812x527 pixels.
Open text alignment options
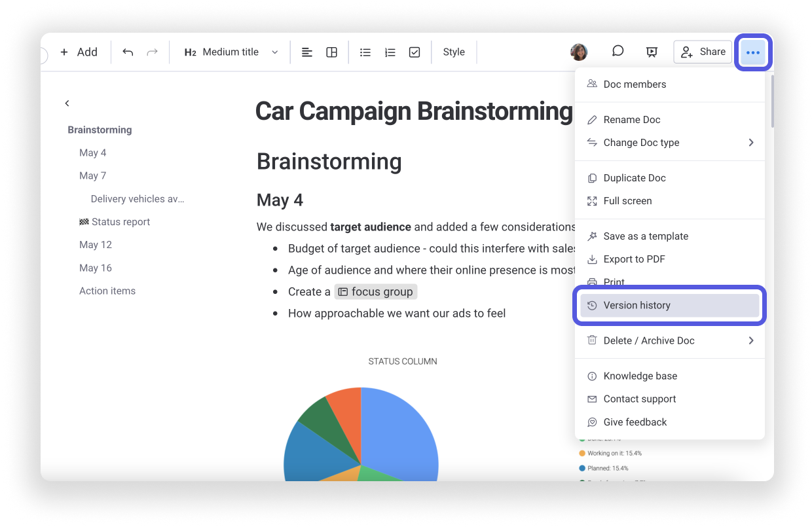(306, 52)
